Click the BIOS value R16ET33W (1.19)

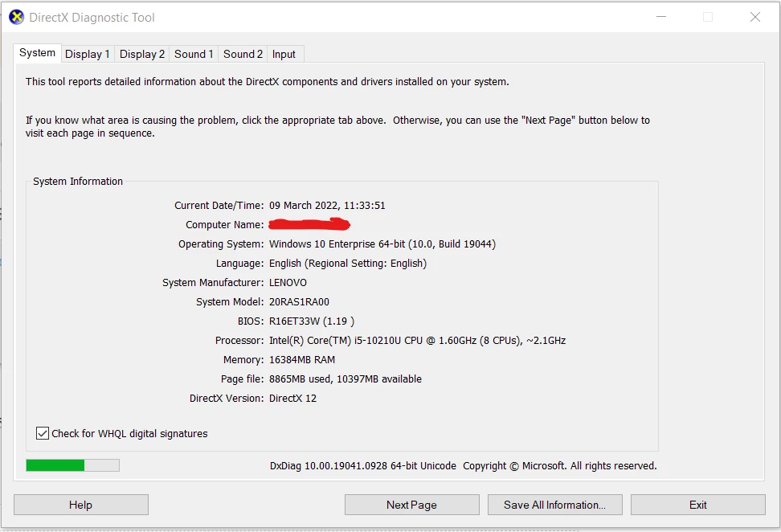coord(312,321)
